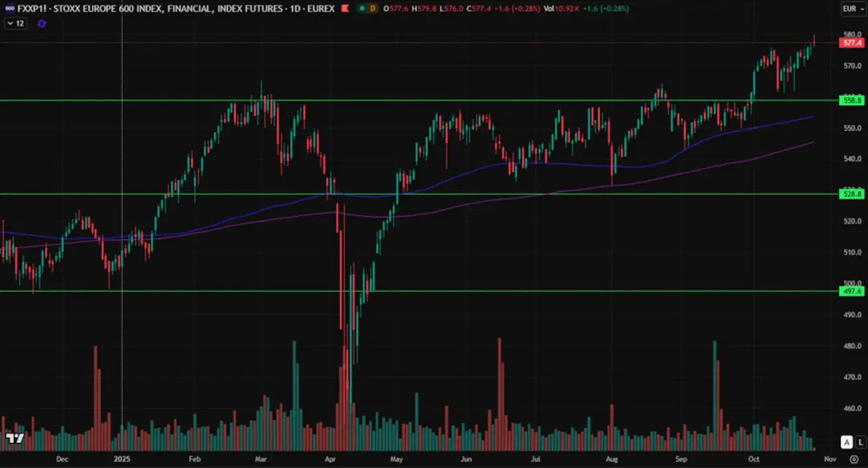
Task: Click the TradingView logo on the chart
Action: pos(15,438)
